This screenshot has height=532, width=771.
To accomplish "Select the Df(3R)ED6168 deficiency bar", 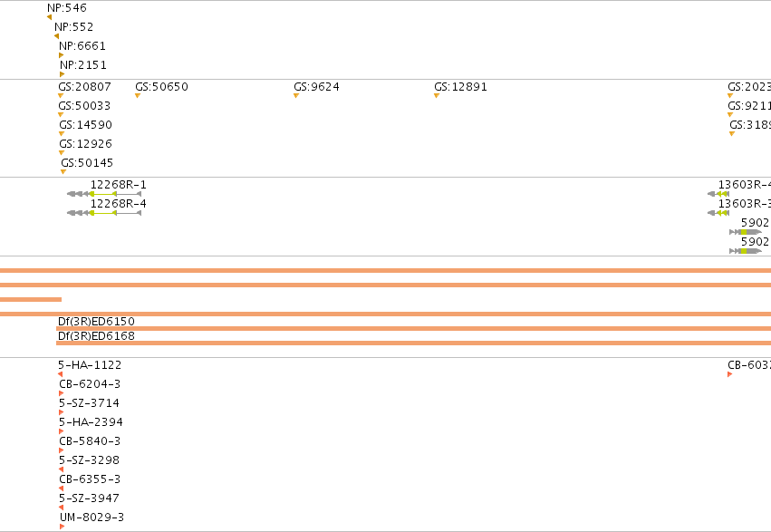I will pyautogui.click(x=413, y=343).
